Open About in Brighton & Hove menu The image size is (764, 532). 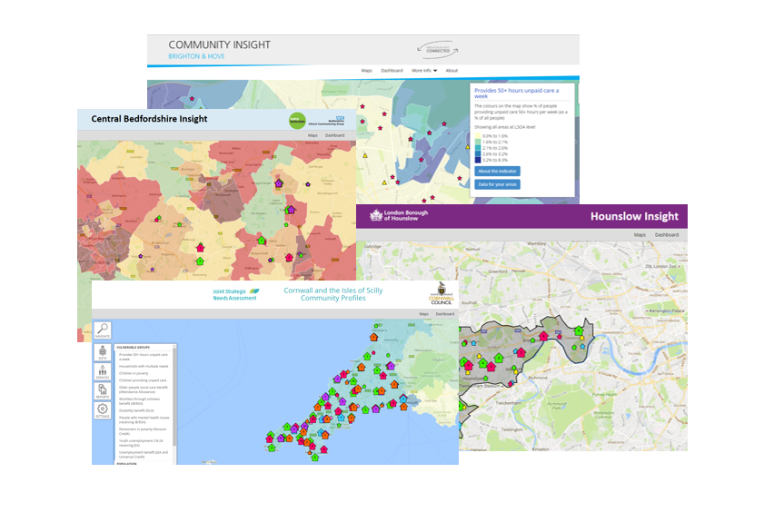(x=451, y=70)
